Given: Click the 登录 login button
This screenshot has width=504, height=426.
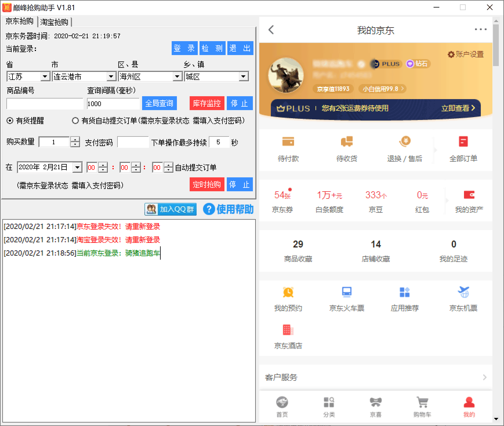Looking at the screenshot, I should tap(184, 48).
